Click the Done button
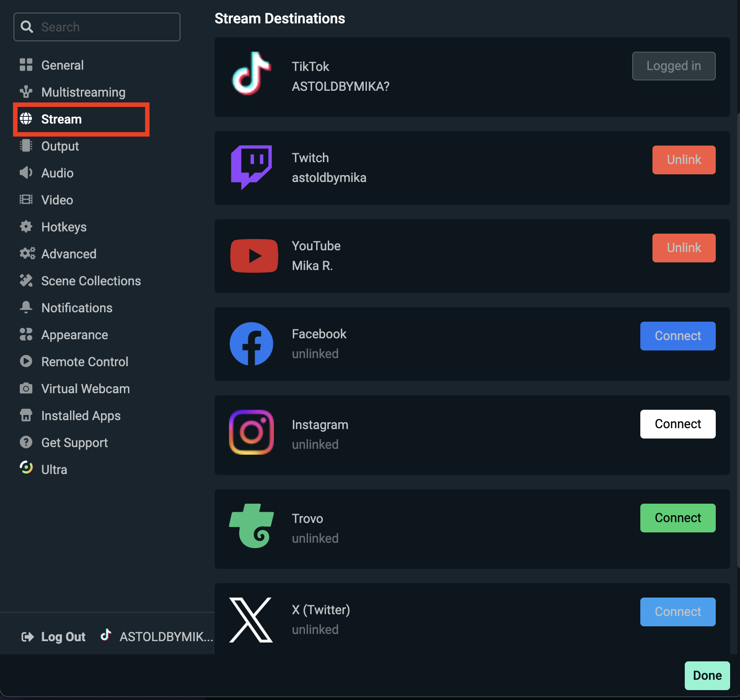Viewport: 740px width, 700px height. (707, 675)
